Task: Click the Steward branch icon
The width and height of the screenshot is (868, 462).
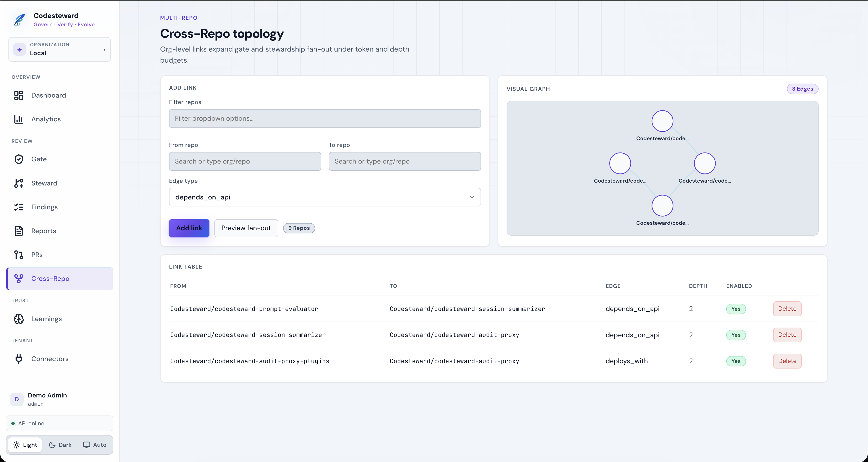Action: point(19,183)
